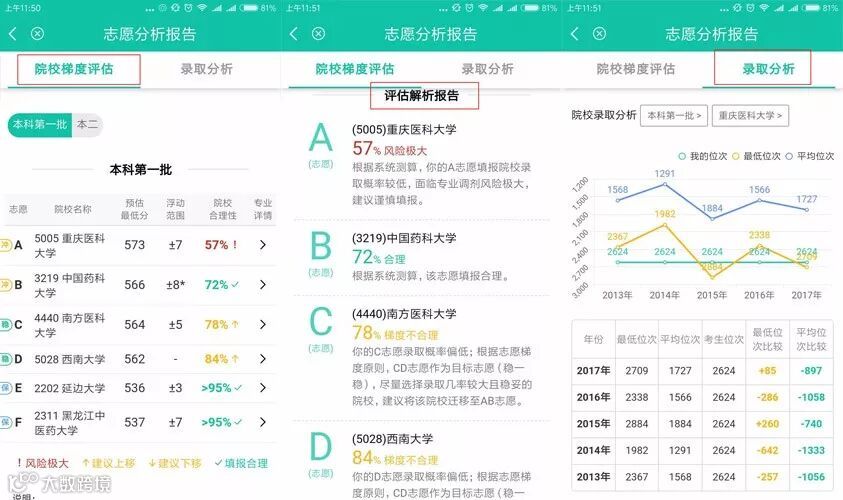This screenshot has width=843, height=500.
Task: Tap back arrow in left phone screen
Action: tap(12, 34)
